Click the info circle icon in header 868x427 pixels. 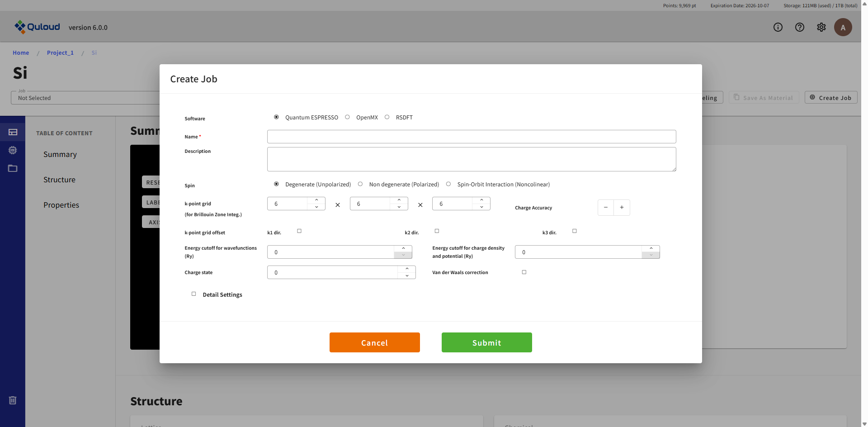pyautogui.click(x=778, y=27)
